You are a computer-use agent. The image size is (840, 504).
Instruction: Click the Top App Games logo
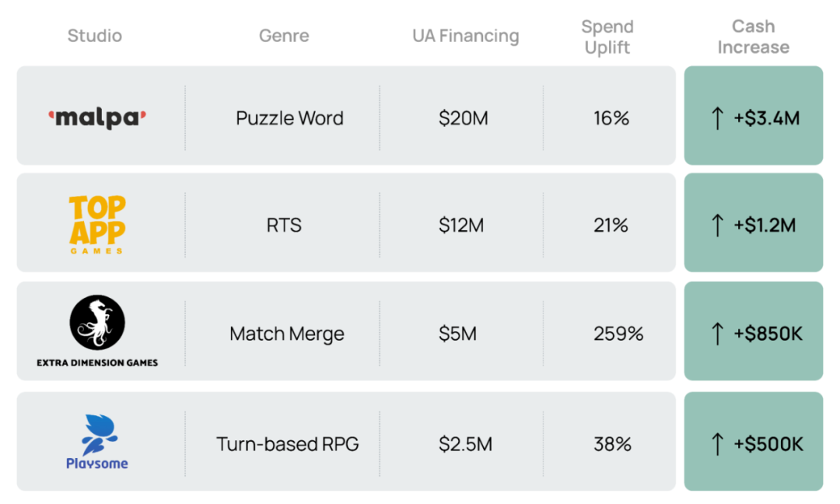97,224
